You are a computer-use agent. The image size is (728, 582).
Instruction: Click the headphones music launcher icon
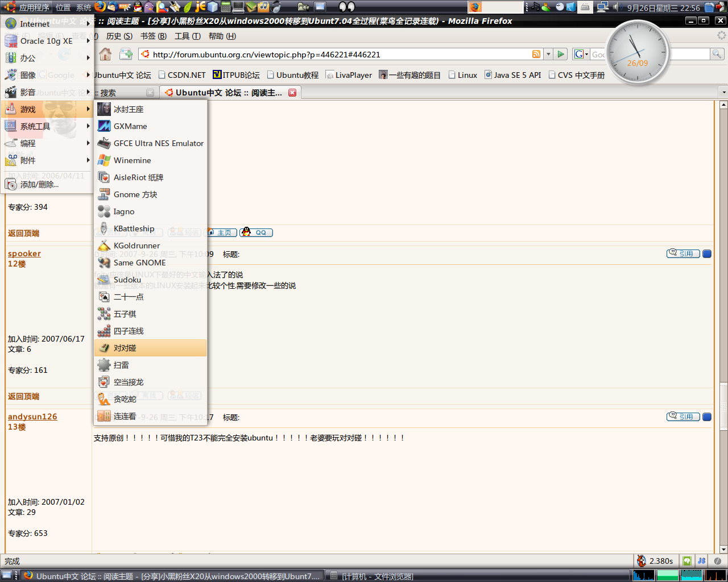[x=276, y=7]
